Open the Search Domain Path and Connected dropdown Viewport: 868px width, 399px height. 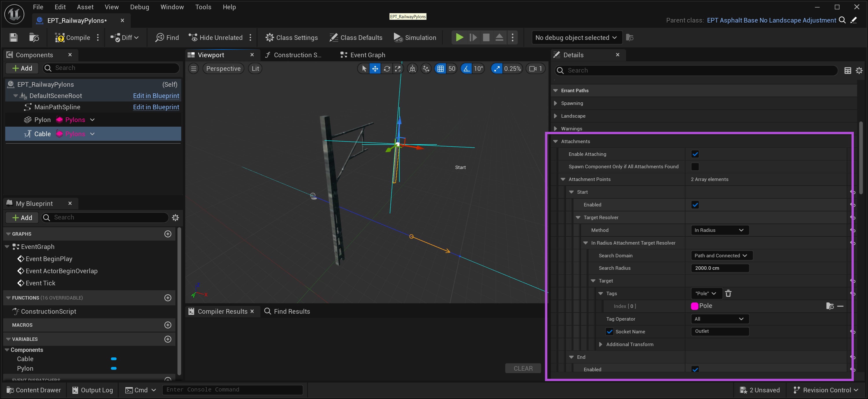(721, 256)
